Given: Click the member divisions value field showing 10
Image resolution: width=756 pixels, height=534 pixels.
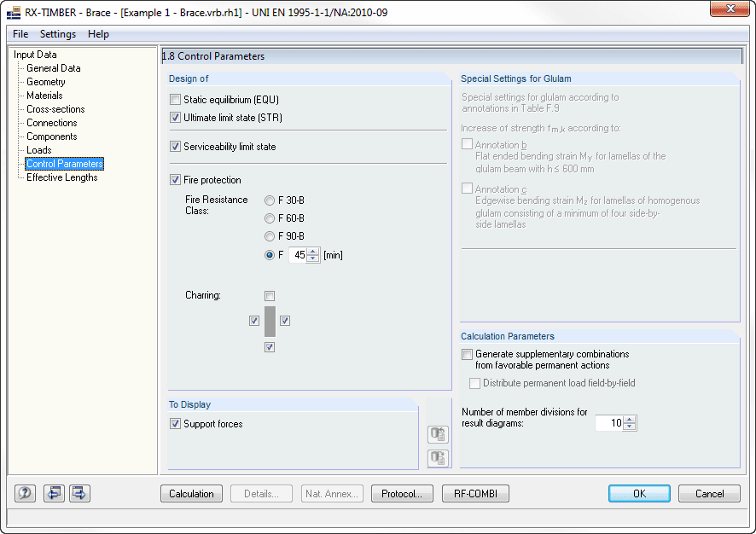Looking at the screenshot, I should click(610, 422).
